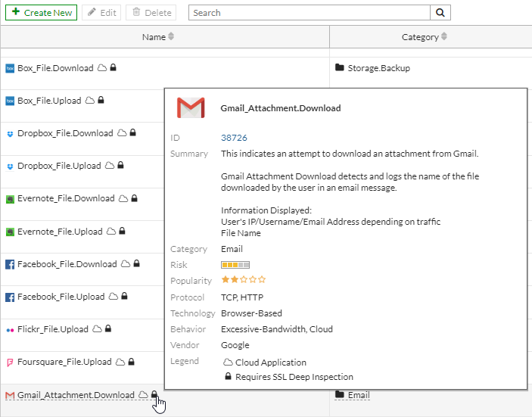Open signature ID 38726 link

[x=234, y=138]
